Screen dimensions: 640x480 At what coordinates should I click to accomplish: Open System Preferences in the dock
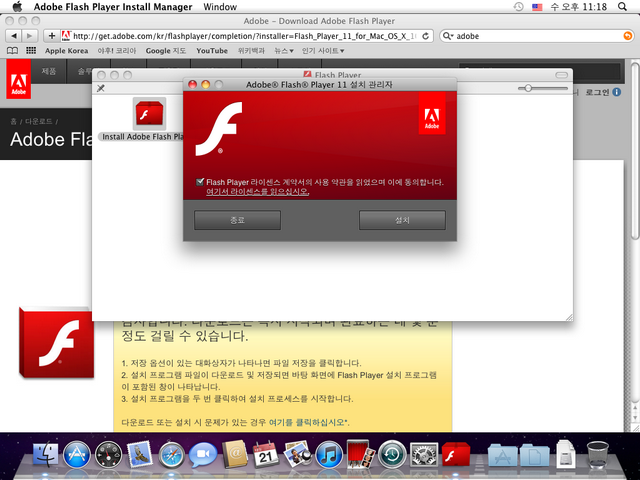(x=424, y=454)
